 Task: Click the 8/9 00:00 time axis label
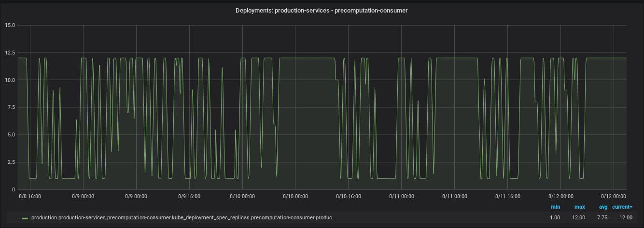point(83,196)
